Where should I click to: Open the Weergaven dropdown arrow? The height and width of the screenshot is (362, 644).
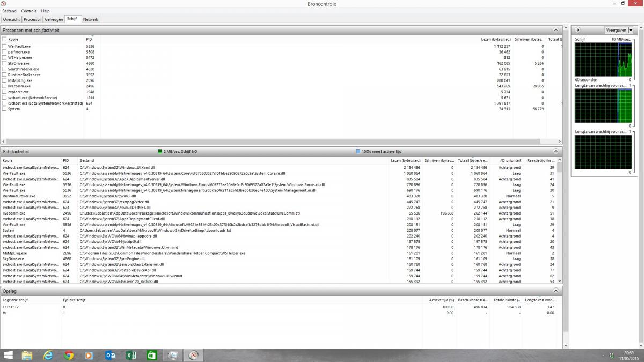click(630, 31)
